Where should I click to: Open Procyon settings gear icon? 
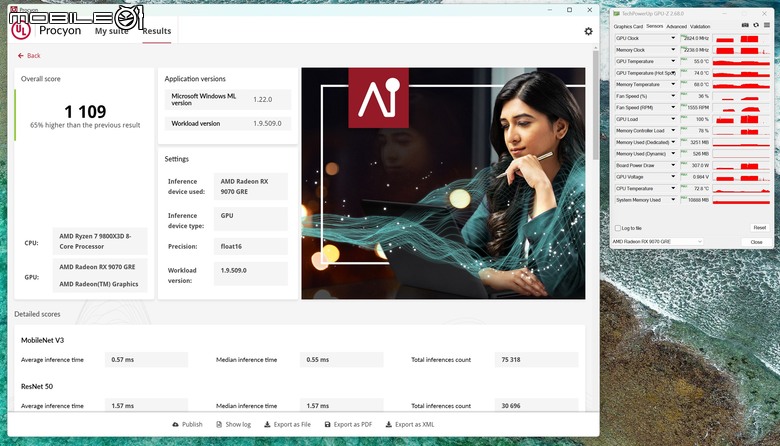(588, 31)
